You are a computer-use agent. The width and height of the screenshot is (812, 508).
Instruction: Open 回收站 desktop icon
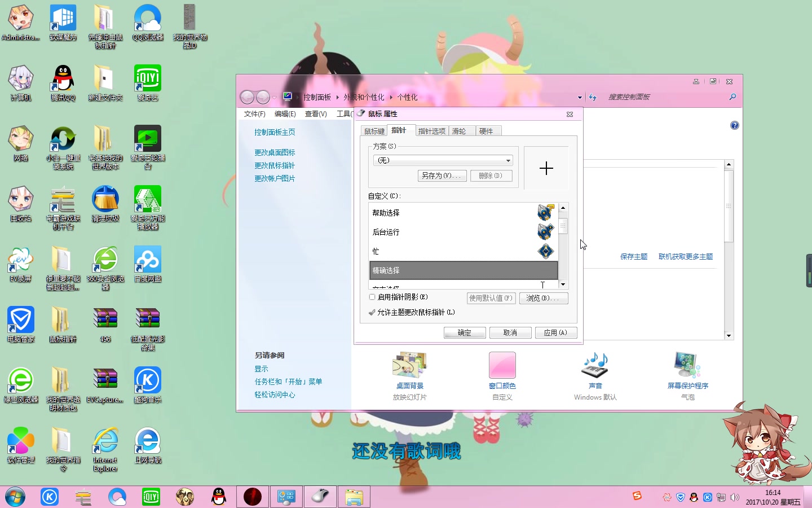coord(21,204)
